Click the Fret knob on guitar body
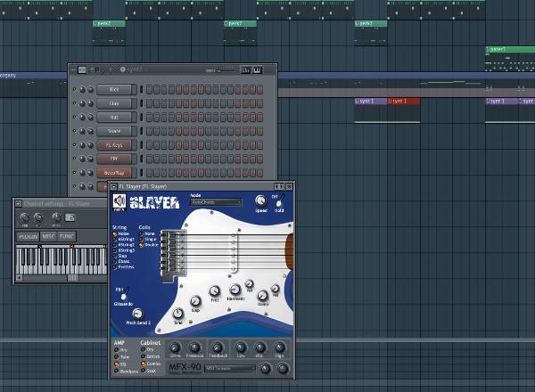This screenshot has width=535, height=392. 214,291
